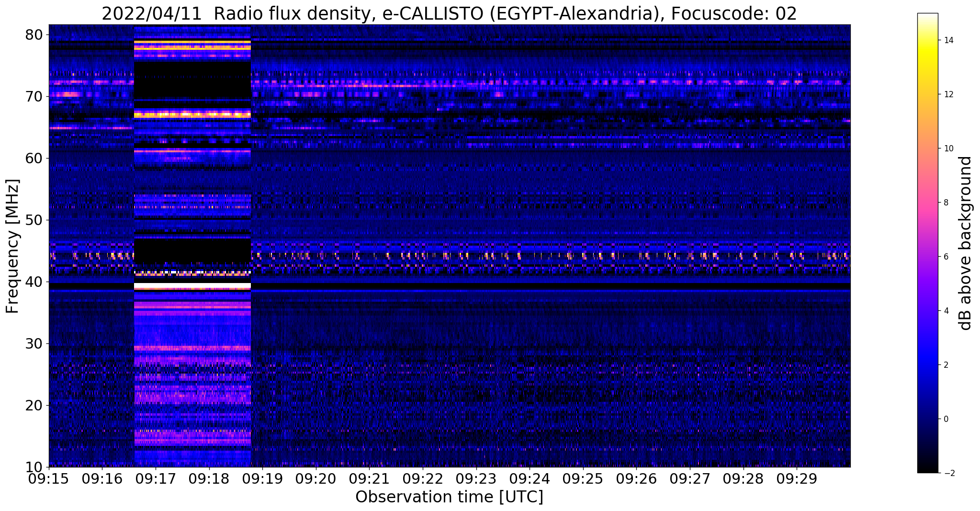
Task: Click the 09:20 time tick label
Action: (x=315, y=479)
